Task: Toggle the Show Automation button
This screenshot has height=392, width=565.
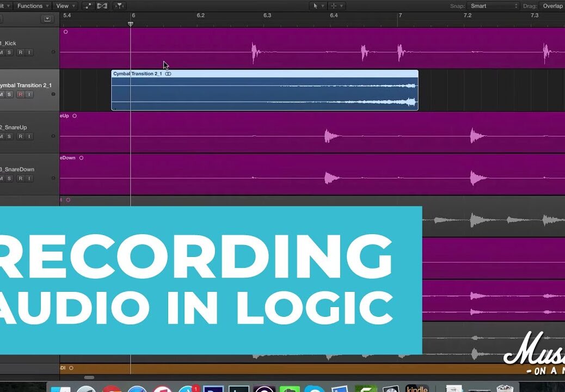Action: click(88, 6)
